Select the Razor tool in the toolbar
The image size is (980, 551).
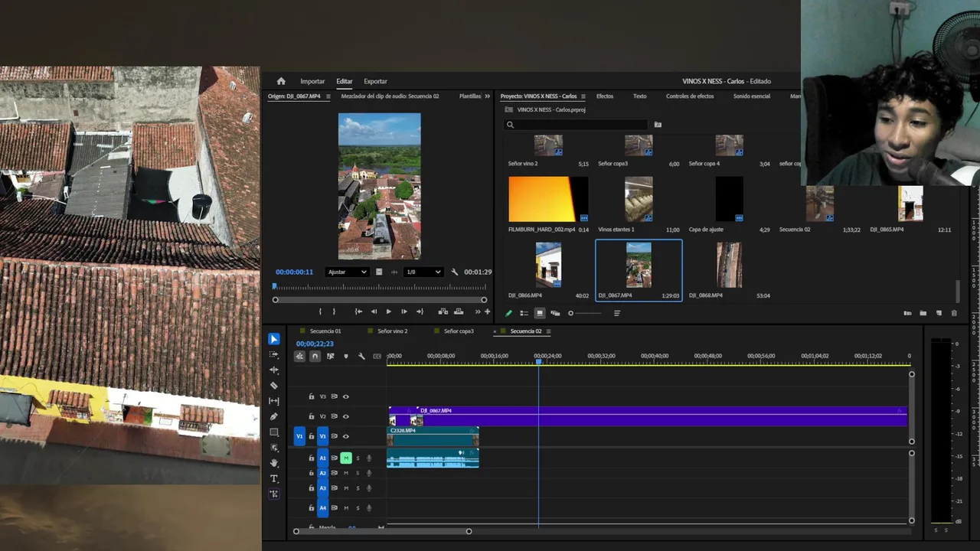274,386
